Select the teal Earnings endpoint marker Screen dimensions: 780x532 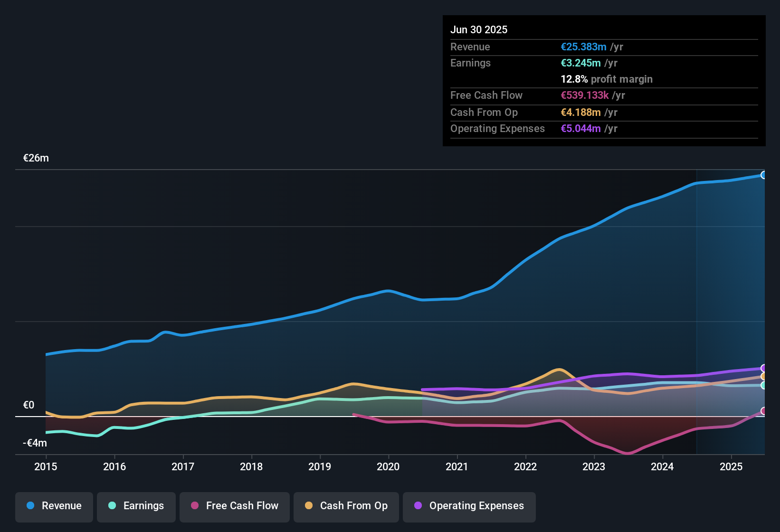[763, 385]
